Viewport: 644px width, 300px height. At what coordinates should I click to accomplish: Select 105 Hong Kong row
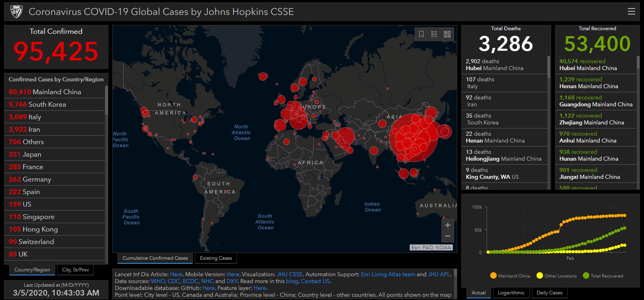55,229
